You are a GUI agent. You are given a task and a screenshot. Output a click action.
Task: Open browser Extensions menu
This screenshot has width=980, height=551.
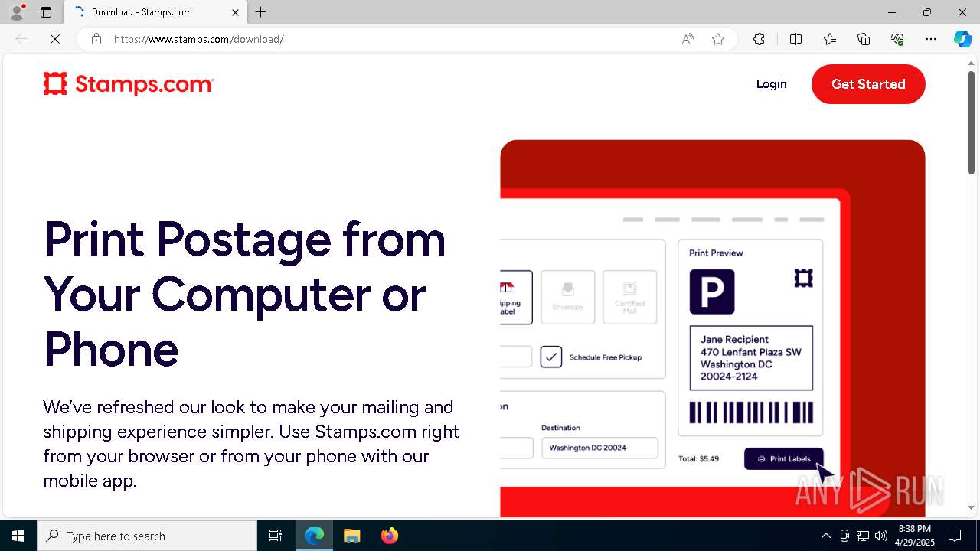[x=759, y=39]
